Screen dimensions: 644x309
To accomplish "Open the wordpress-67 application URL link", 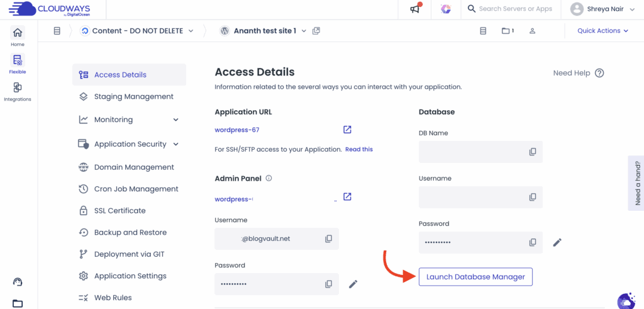I will pos(237,130).
